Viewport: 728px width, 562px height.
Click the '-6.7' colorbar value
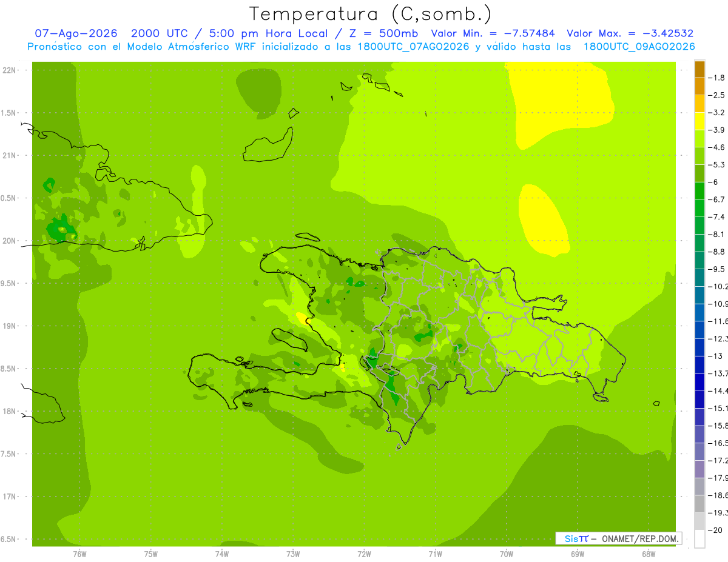(717, 199)
